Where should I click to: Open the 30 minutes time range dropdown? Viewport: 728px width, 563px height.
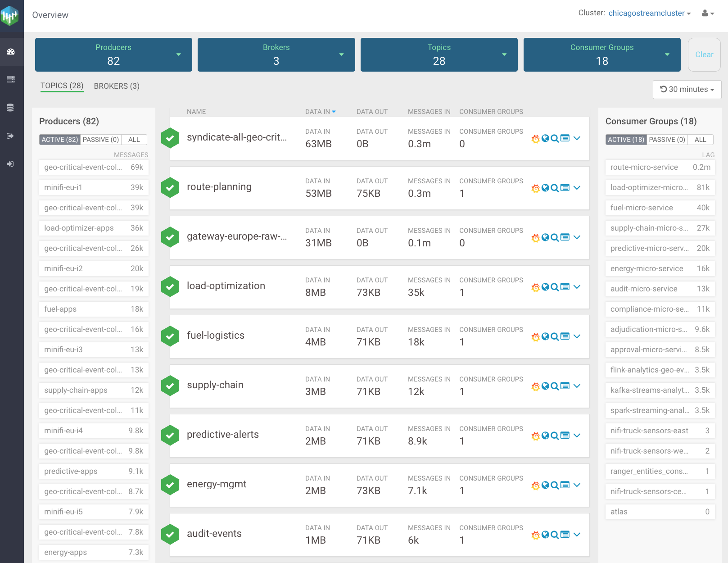point(687,90)
